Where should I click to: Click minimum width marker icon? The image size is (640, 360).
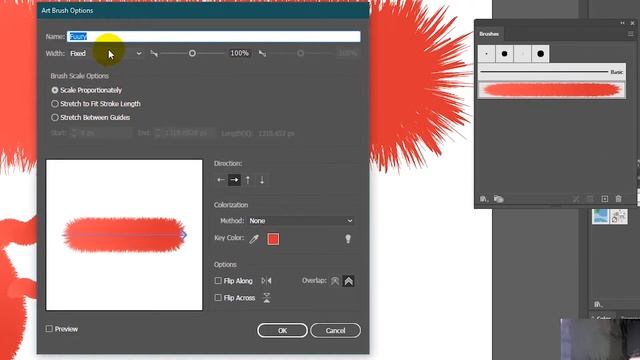[154, 53]
